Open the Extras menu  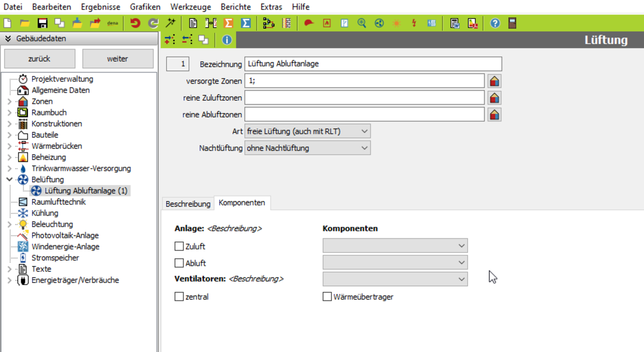pyautogui.click(x=272, y=7)
